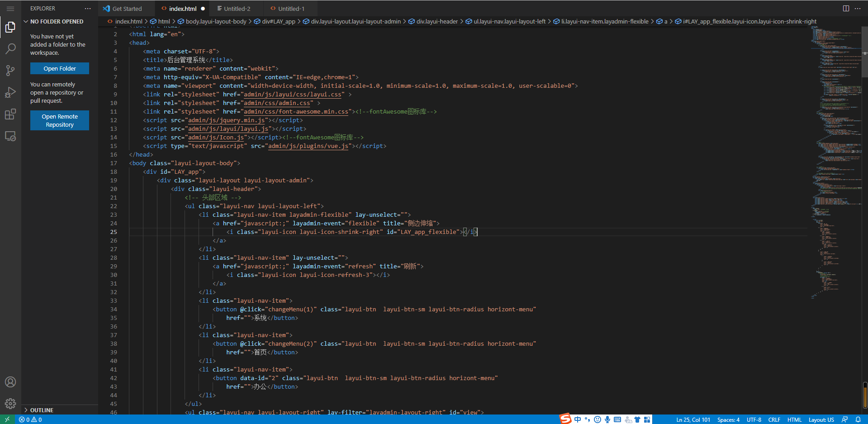The image size is (868, 424).
Task: Open li.layui-nav-item.layadmin-flexible breadcrumb
Action: point(601,21)
